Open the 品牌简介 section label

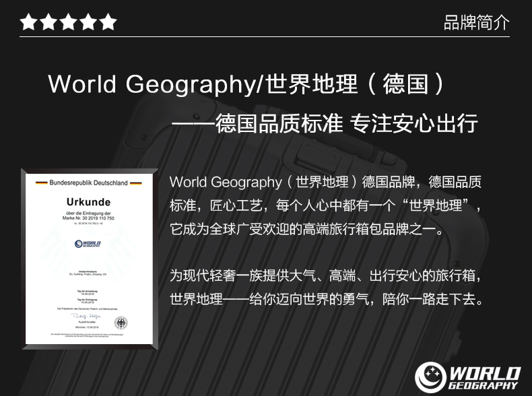tap(476, 22)
